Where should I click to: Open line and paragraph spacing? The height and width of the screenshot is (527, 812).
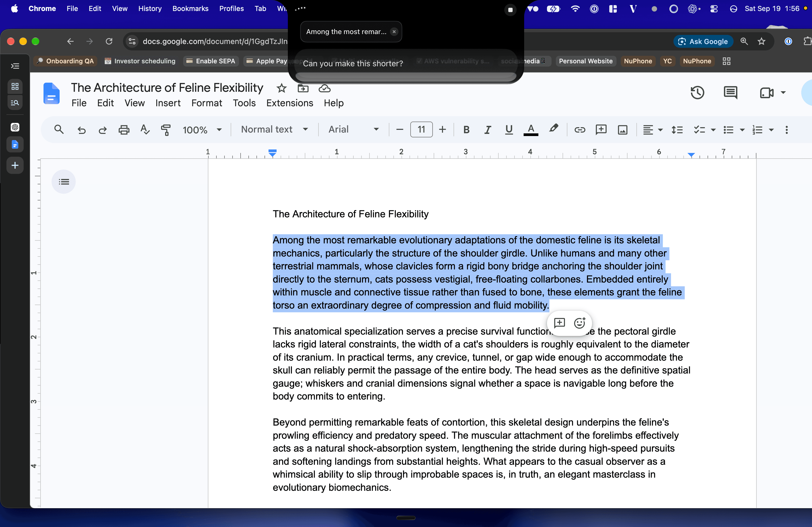click(x=677, y=130)
